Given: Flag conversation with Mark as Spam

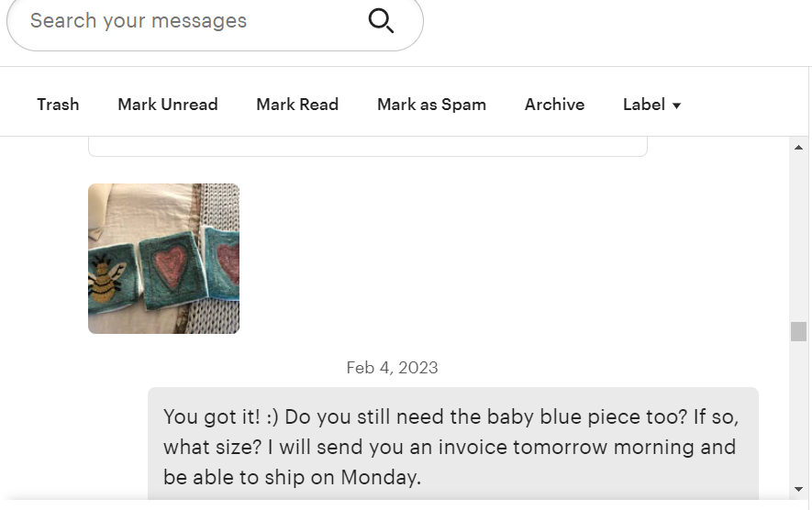Looking at the screenshot, I should [431, 105].
